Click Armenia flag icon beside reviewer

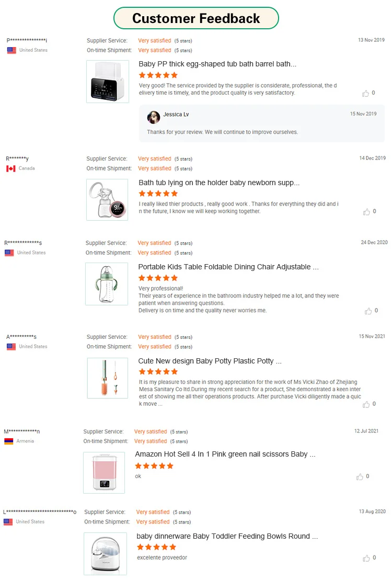click(x=8, y=441)
